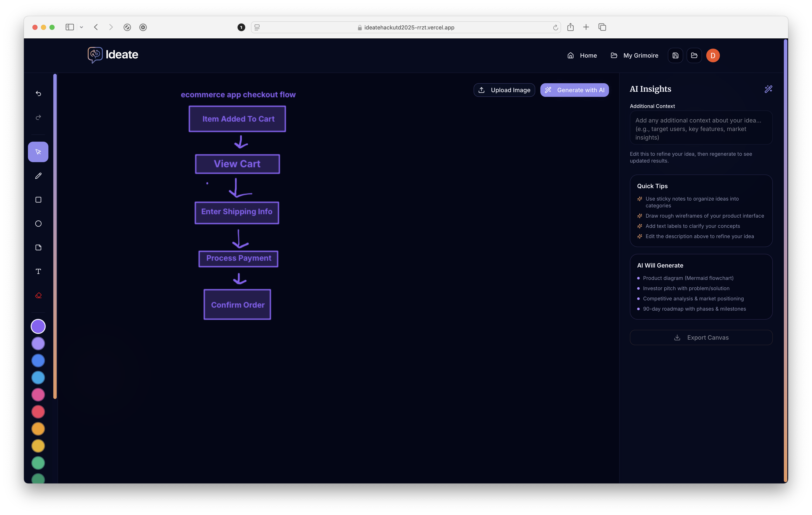Image resolution: width=812 pixels, height=515 pixels.
Task: Click the Upload Image button
Action: pyautogui.click(x=504, y=90)
